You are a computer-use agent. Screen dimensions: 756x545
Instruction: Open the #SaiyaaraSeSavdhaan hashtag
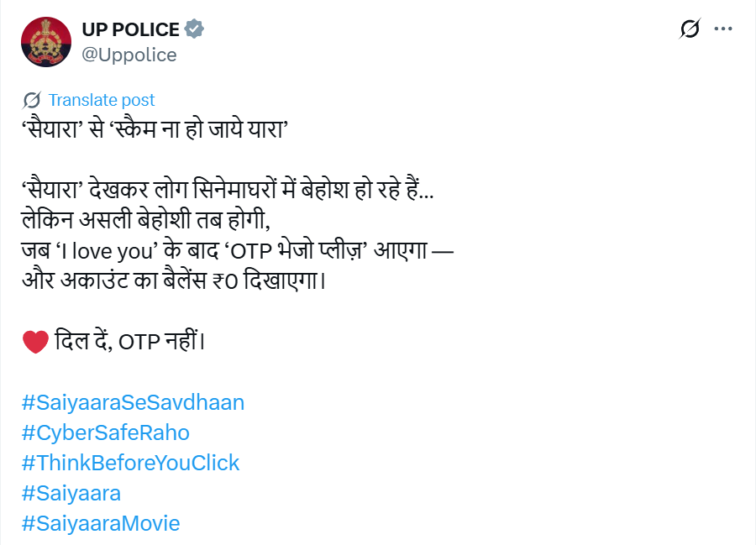point(133,402)
